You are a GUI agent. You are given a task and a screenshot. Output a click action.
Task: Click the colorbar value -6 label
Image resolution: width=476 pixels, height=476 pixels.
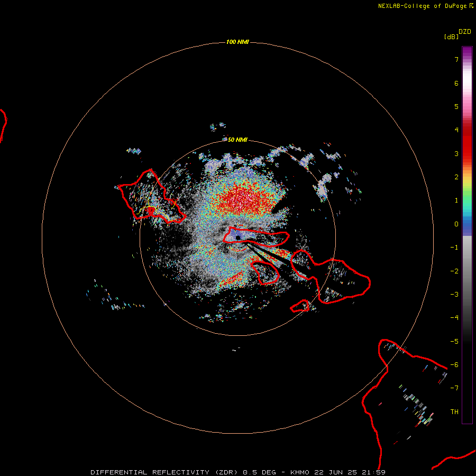pos(454,365)
